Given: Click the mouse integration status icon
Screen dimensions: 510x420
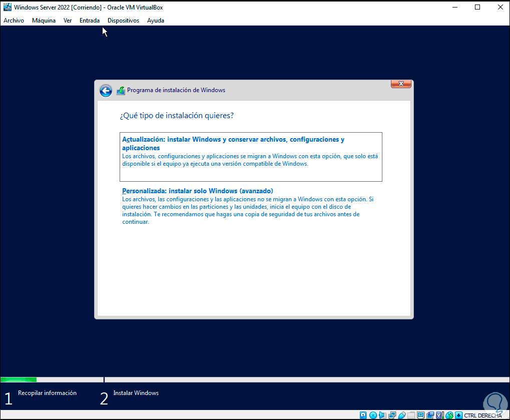Looking at the screenshot, I should (x=449, y=415).
